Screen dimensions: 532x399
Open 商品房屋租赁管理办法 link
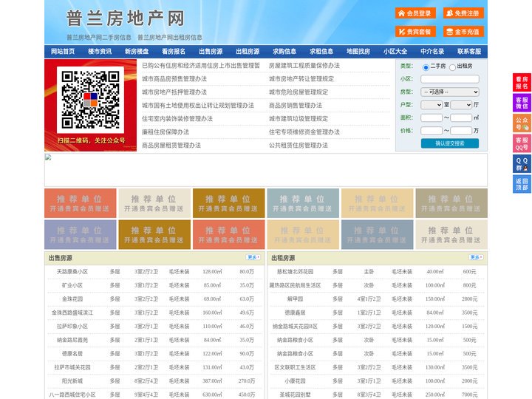(171, 146)
